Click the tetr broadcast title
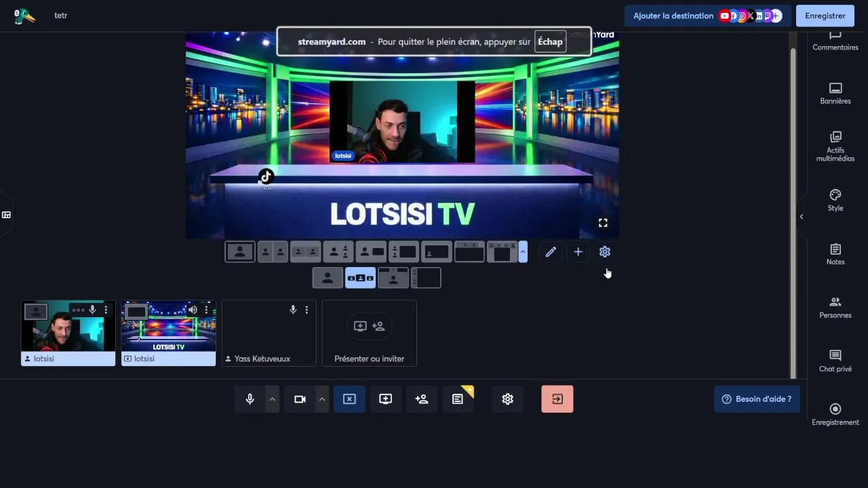 (x=61, y=16)
